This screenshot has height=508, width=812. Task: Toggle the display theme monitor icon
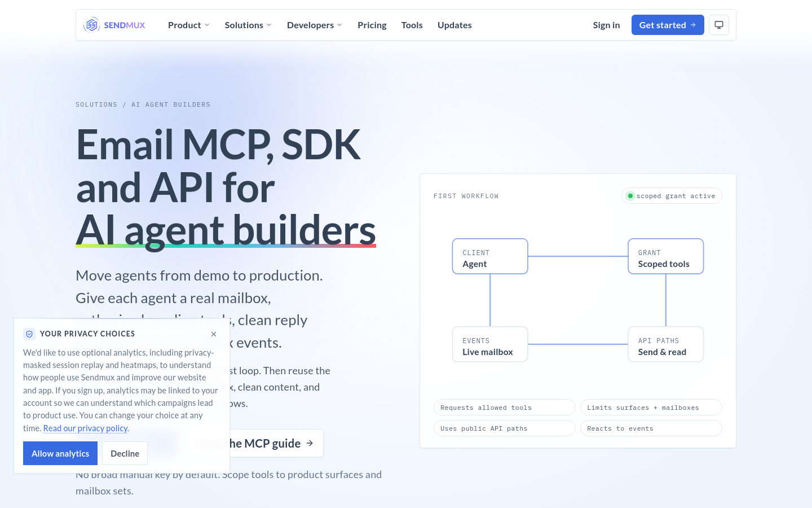(x=719, y=25)
